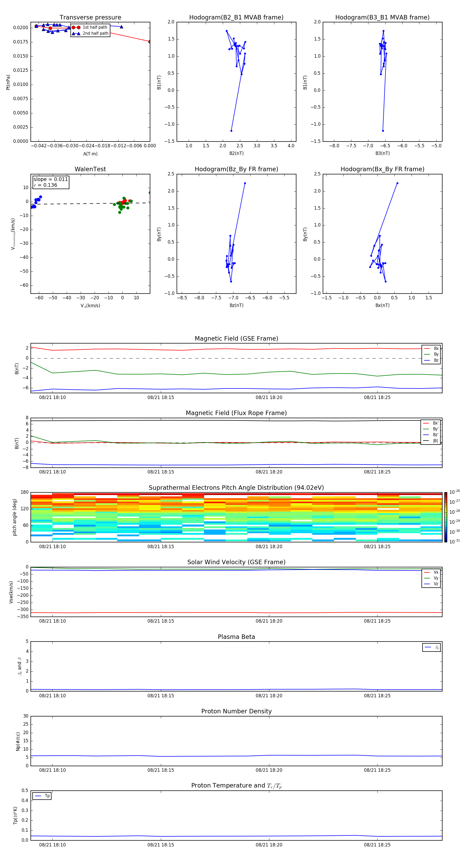Click the beta_p legend in Plasma Beta plot
Screen dimensions: 473x868
(431, 647)
